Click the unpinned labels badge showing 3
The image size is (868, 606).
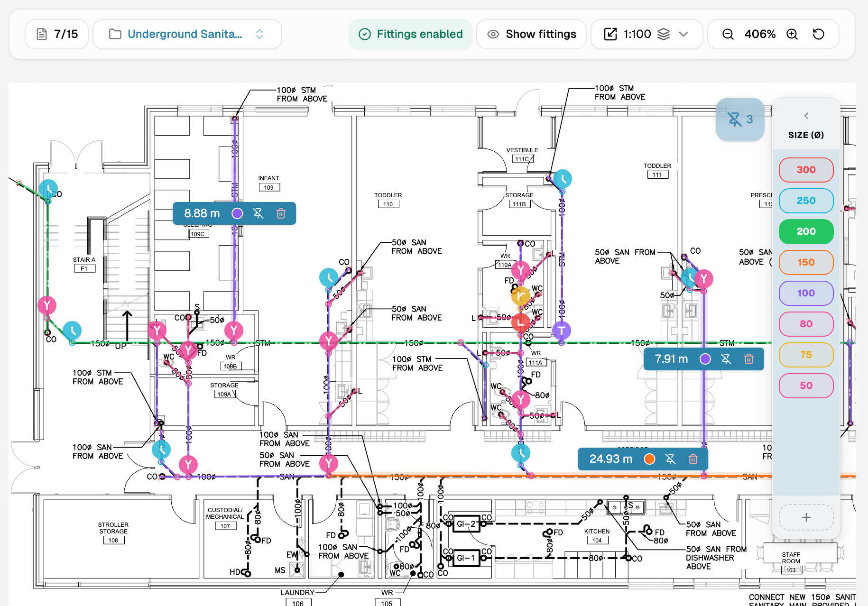[740, 119]
